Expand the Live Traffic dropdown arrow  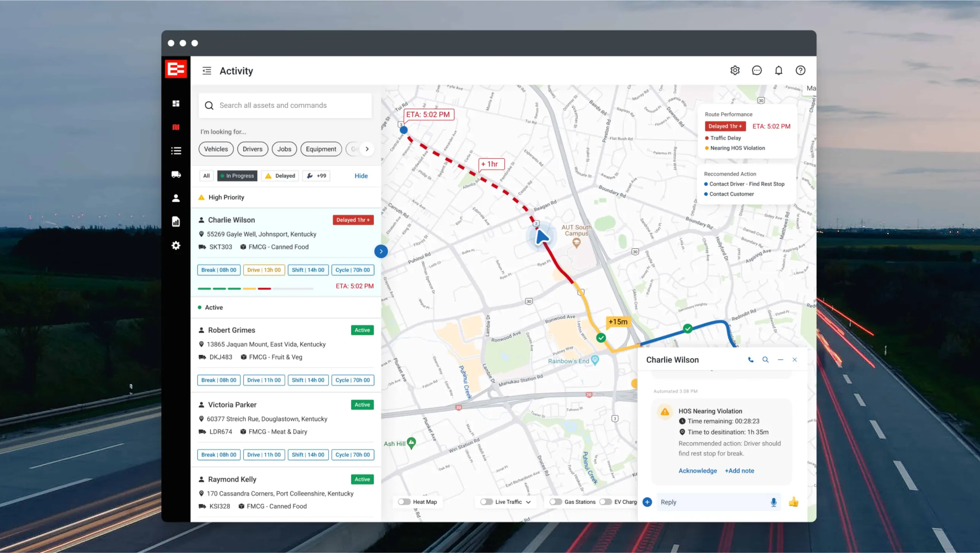(528, 502)
